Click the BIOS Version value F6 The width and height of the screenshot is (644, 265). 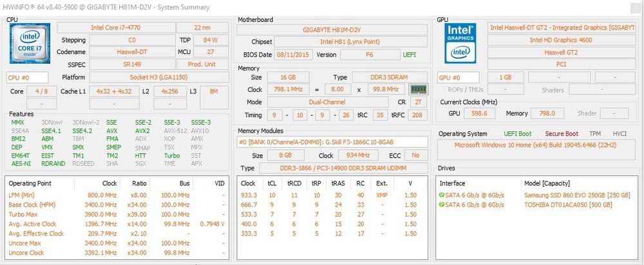tap(370, 55)
